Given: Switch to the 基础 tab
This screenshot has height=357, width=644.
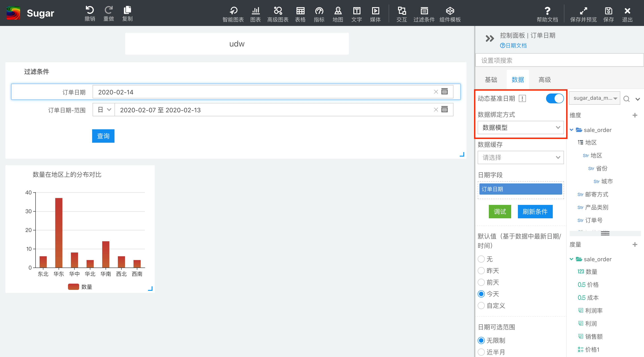Looking at the screenshot, I should pos(491,80).
